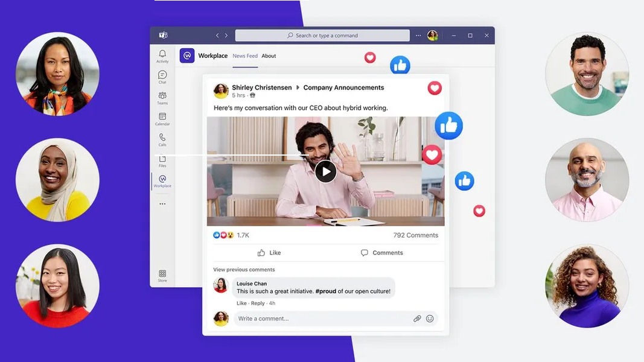644x362 pixels.
Task: Expand View previous comments
Action: tap(244, 270)
